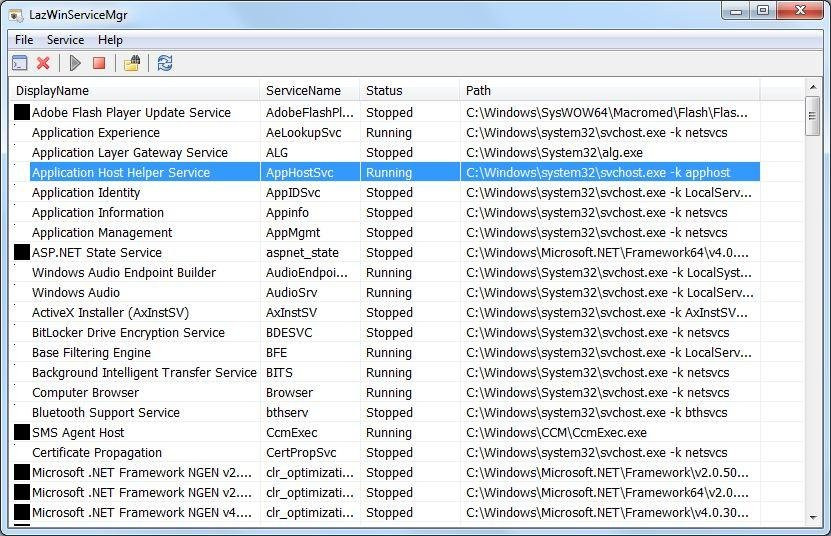Open the Help menu
This screenshot has width=831, height=536.
point(110,40)
